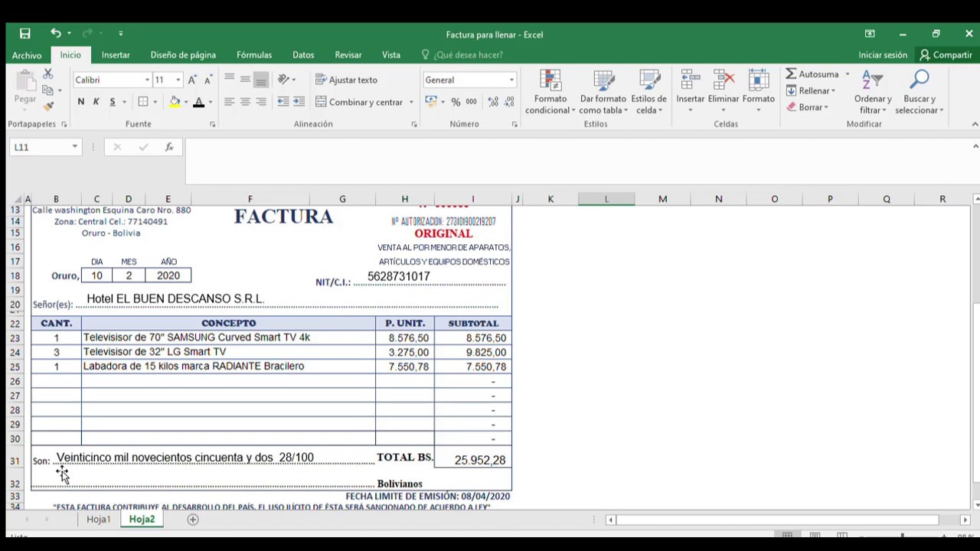This screenshot has width=980, height=551.
Task: Apply the yellow fill color bucket
Action: point(175,102)
